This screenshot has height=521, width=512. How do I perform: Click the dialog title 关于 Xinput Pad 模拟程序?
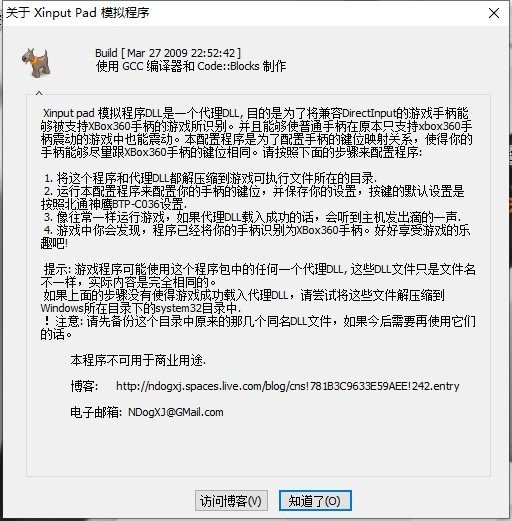click(x=78, y=13)
